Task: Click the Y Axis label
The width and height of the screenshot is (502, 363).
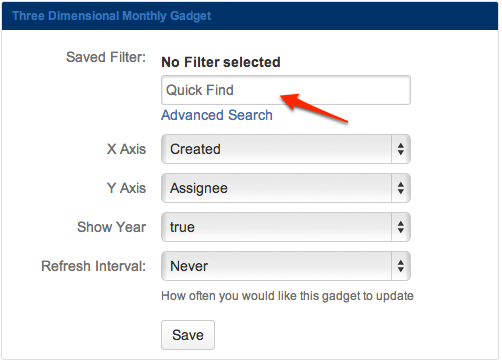Action: [126, 188]
